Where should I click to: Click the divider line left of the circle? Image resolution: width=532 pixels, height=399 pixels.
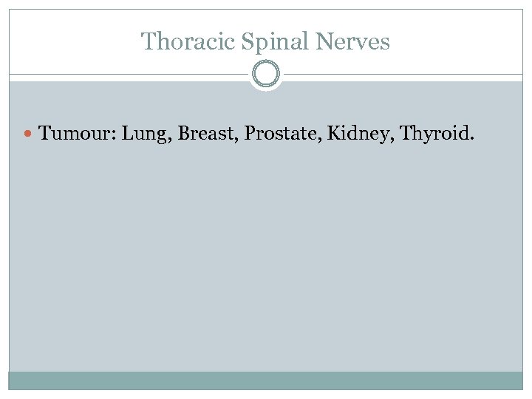tap(126, 75)
